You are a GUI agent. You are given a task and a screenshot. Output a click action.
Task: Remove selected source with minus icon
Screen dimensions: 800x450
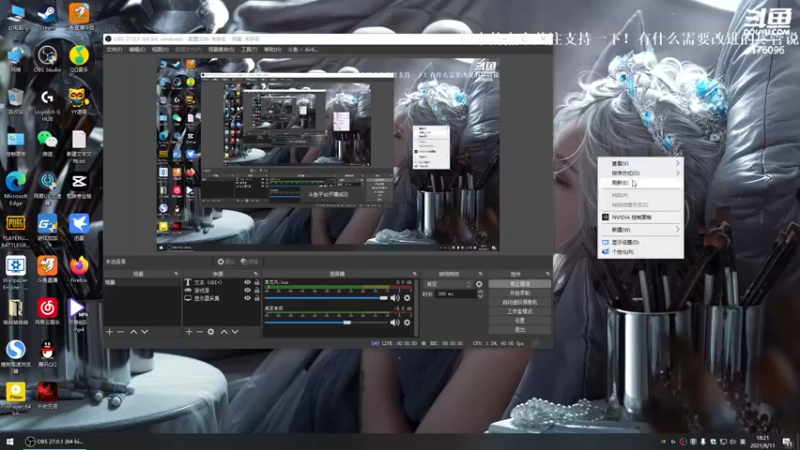coord(200,332)
